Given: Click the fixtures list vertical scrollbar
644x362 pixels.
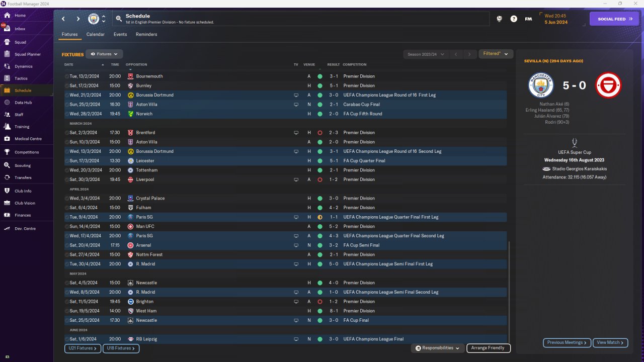Looking at the screenshot, I should coord(510,292).
